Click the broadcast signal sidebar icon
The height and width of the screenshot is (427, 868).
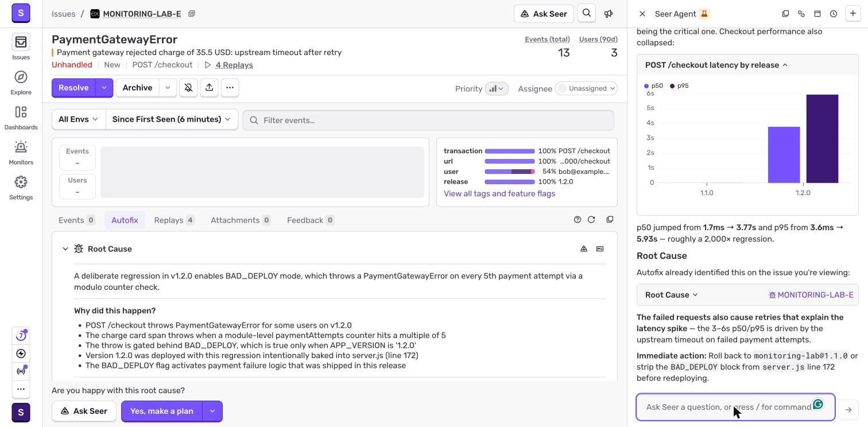coord(21,371)
